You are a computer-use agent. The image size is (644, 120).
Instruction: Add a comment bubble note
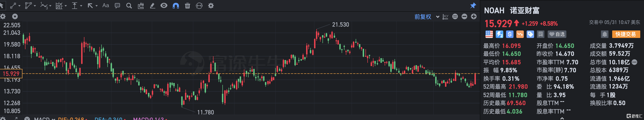click(x=117, y=6)
